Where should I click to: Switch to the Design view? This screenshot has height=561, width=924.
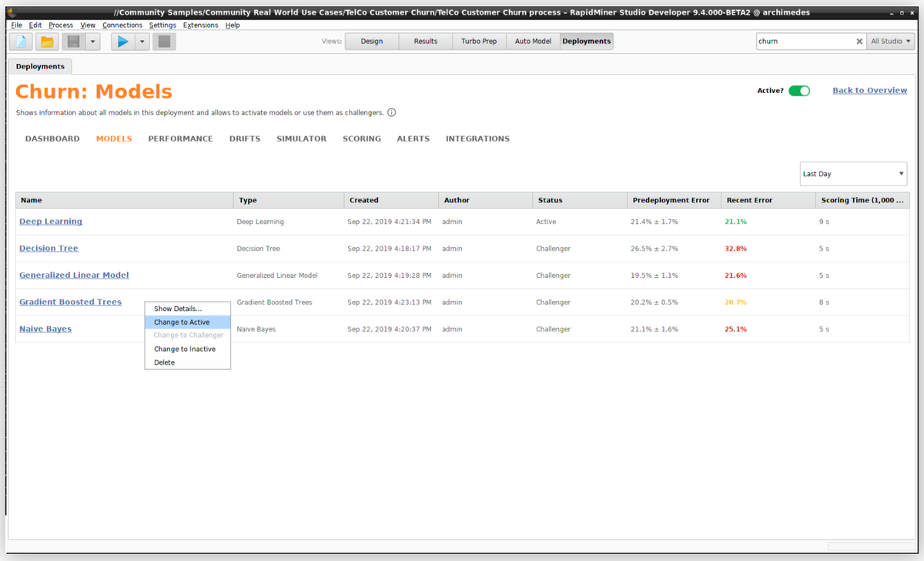point(372,42)
